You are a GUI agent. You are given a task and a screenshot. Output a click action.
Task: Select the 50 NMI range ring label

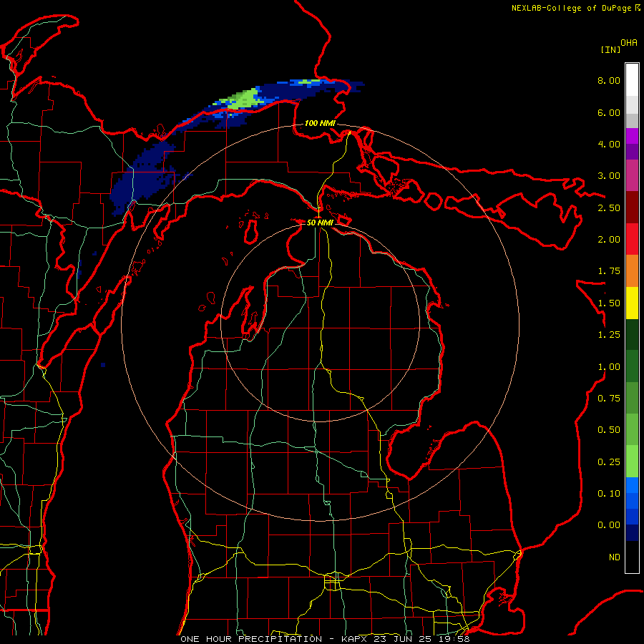tap(320, 223)
